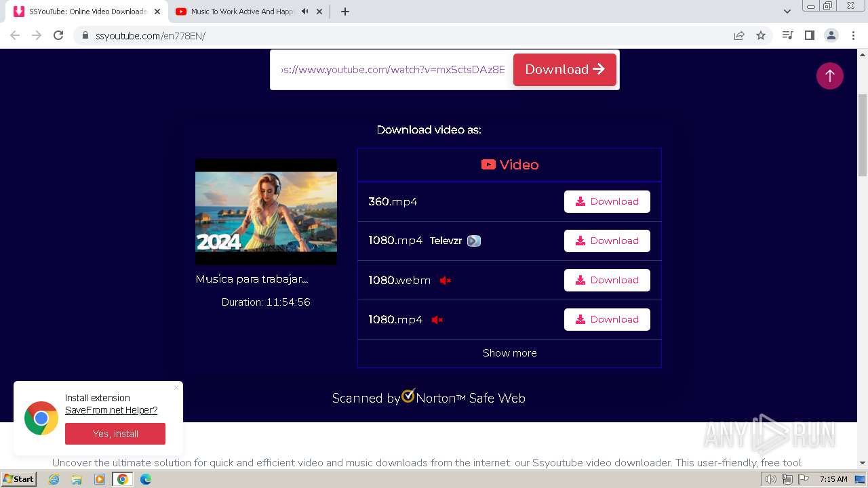Open Internet Explorer from taskbar

click(54, 479)
